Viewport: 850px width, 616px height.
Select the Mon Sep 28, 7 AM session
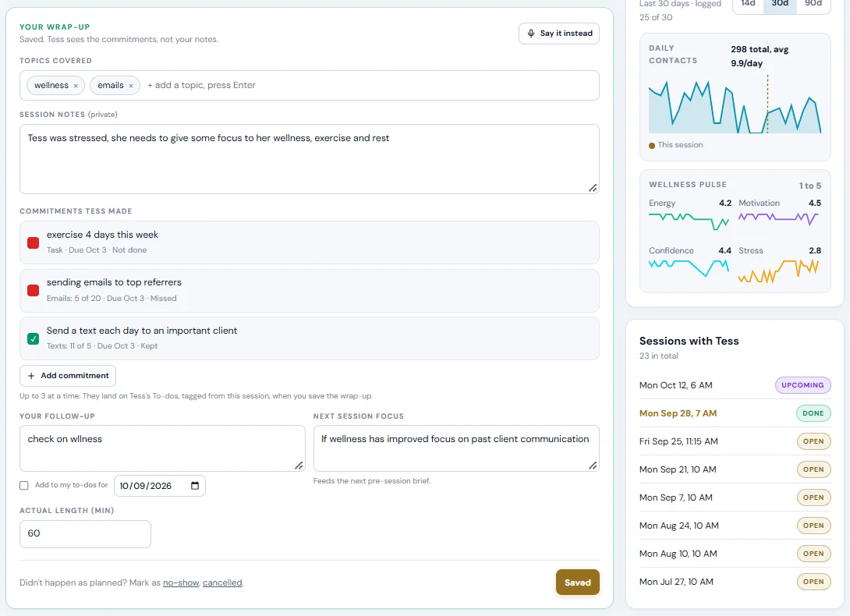735,413
